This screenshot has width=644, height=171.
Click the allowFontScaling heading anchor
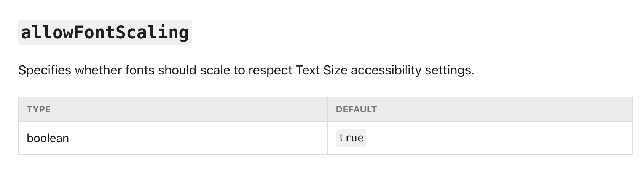[x=105, y=32]
